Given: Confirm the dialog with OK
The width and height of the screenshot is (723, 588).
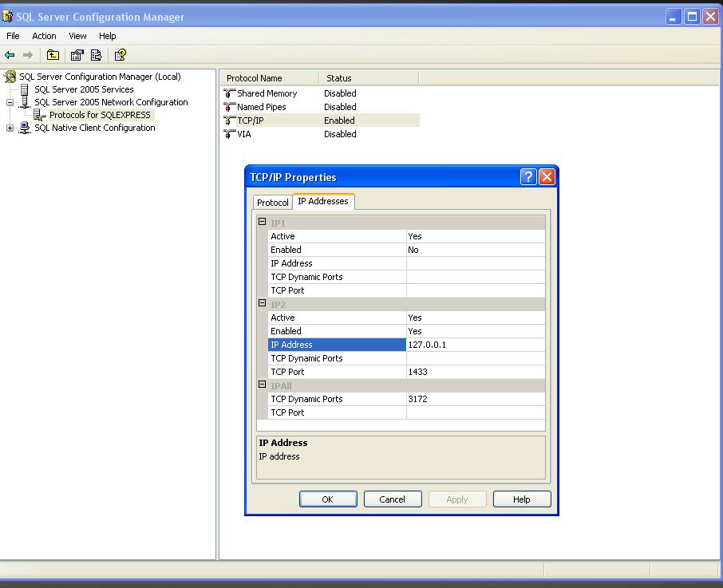Looking at the screenshot, I should point(328,499).
